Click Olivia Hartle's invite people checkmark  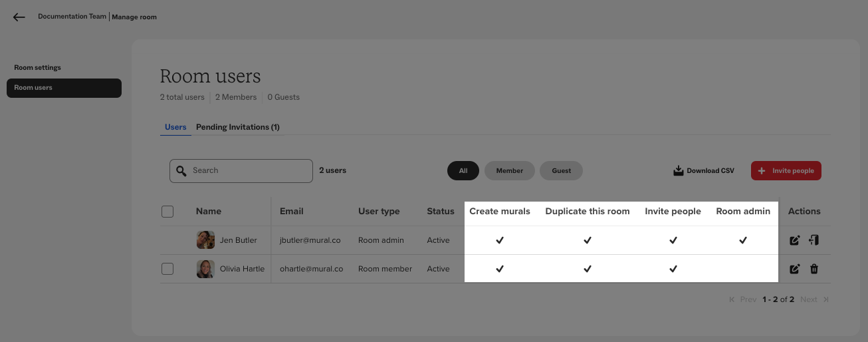pyautogui.click(x=673, y=269)
